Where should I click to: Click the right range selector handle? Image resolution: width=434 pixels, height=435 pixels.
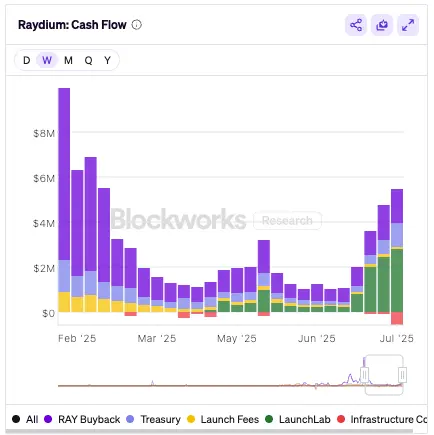click(x=403, y=375)
